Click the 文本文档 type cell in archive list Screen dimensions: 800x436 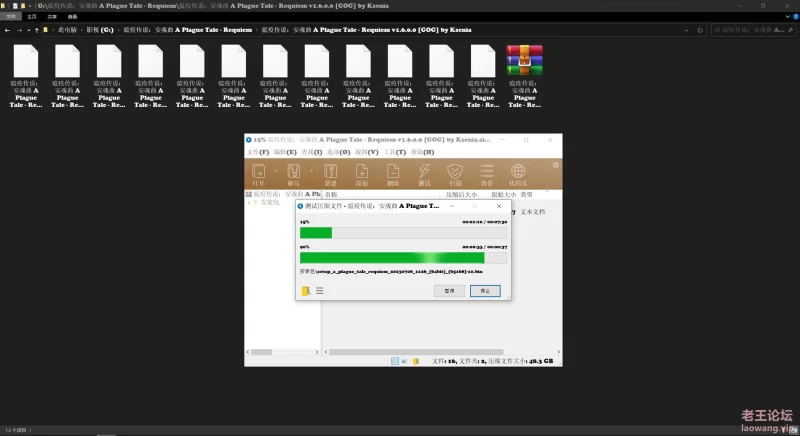[533, 212]
